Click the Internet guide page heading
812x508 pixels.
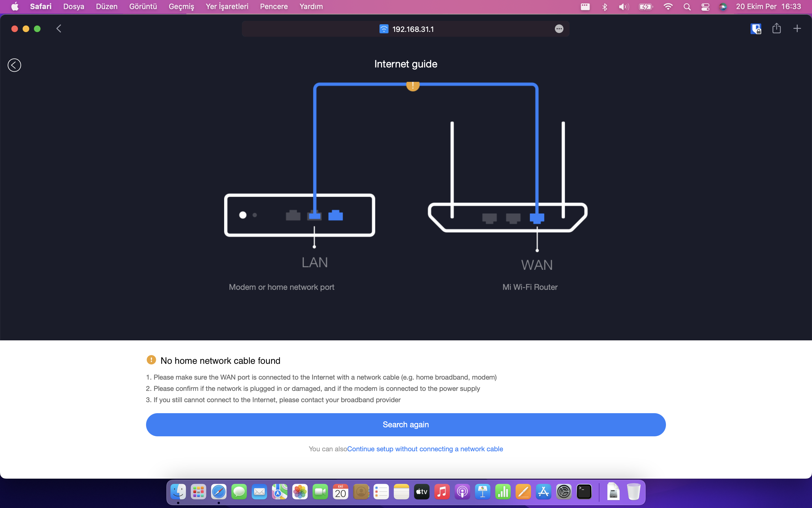pyautogui.click(x=406, y=64)
